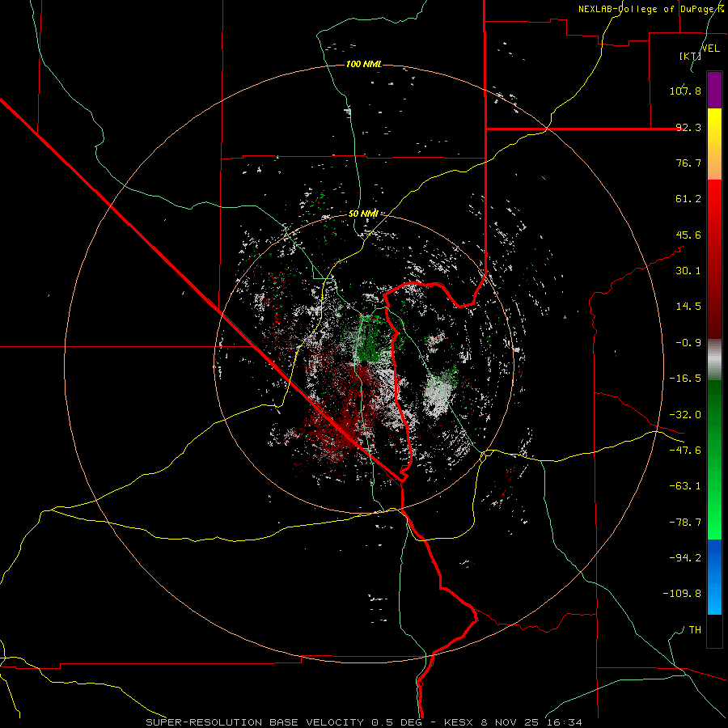Image resolution: width=728 pixels, height=728 pixels.
Task: Click the 61.2 scale value
Action: click(x=688, y=199)
